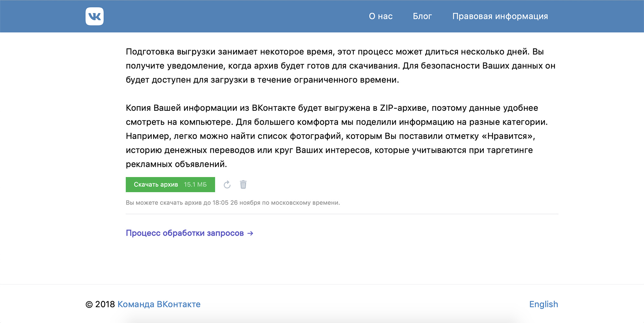Click the refresh archive icon
The width and height of the screenshot is (644, 323).
click(x=227, y=184)
